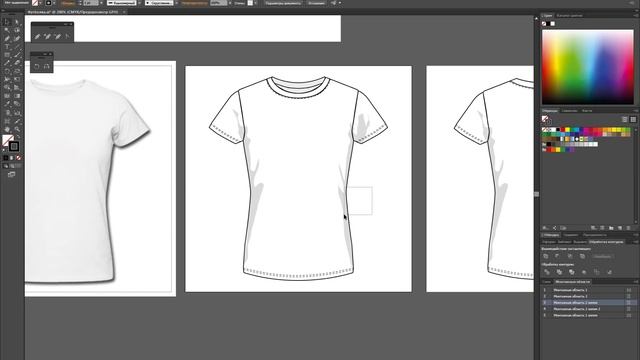Select the Lasso tool
The width and height of the screenshot is (640, 360).
click(17, 30)
